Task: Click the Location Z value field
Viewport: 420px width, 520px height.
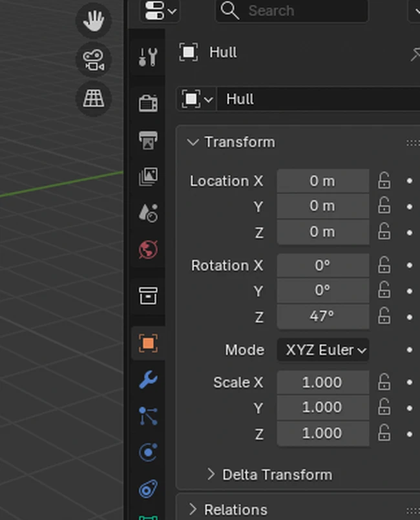Action: click(x=323, y=232)
